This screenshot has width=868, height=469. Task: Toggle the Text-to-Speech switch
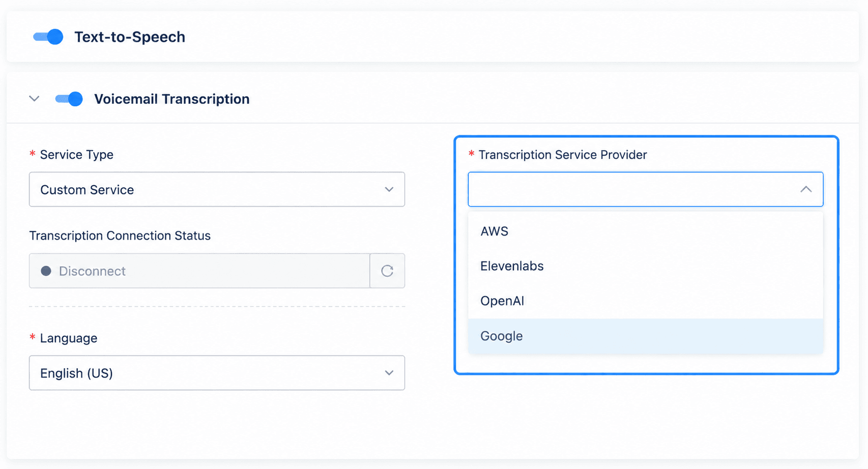pyautogui.click(x=48, y=37)
